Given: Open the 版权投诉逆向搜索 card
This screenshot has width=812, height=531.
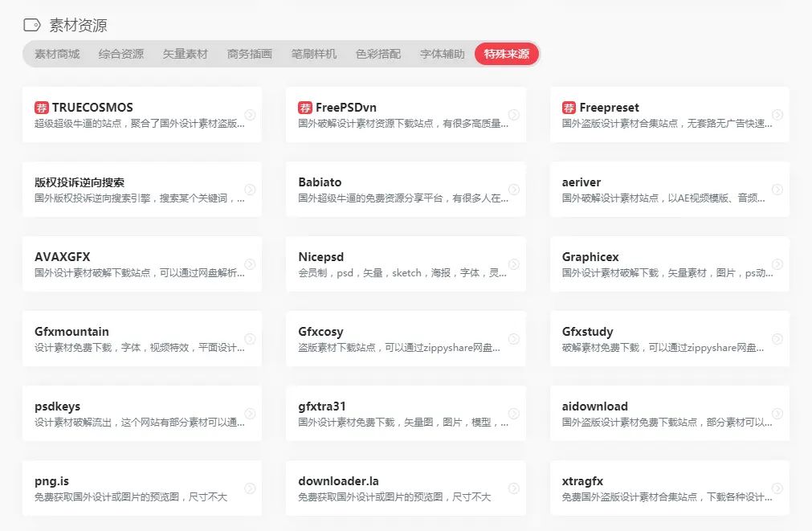Looking at the screenshot, I should 141,189.
